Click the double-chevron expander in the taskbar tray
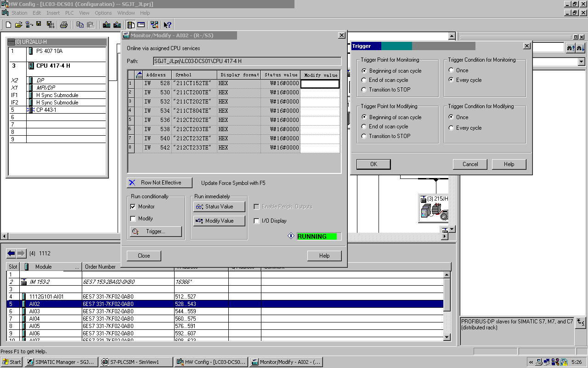The image size is (588, 368). coord(531,362)
